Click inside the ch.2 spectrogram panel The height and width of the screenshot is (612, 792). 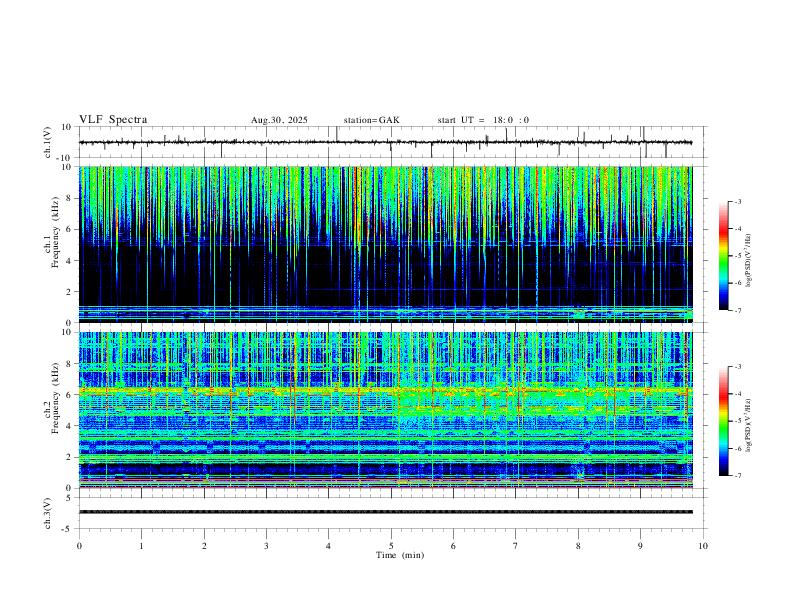click(385, 410)
